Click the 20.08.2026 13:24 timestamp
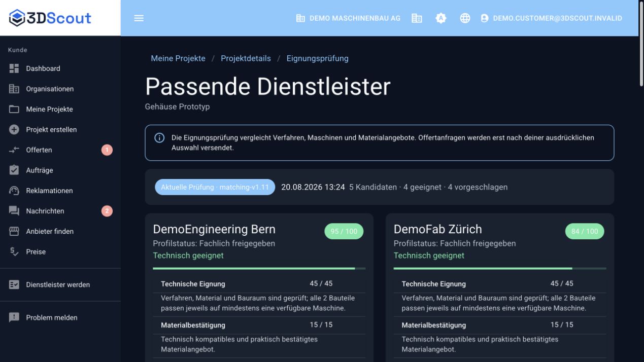 pos(313,187)
